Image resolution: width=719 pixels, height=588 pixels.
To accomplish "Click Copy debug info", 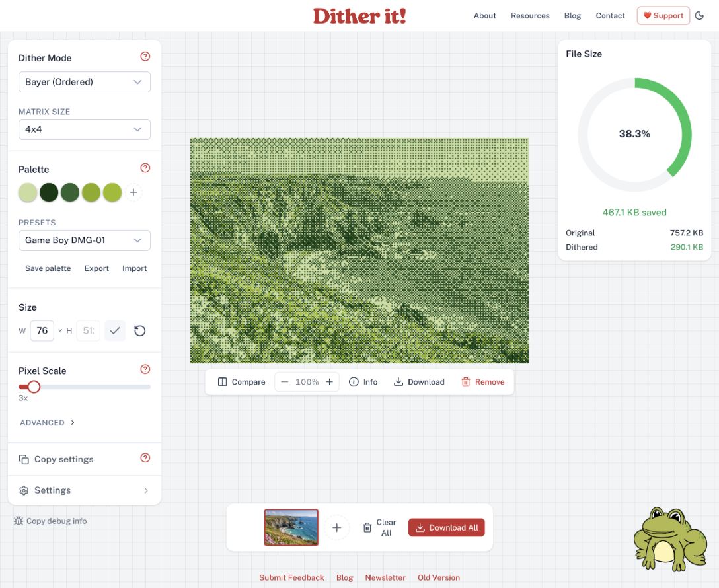I will 50,521.
